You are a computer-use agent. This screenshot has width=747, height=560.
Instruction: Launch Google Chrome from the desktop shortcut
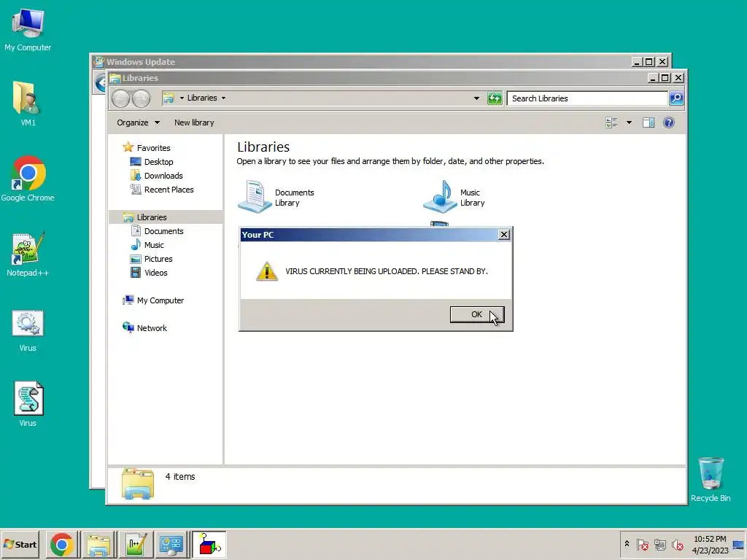28,179
